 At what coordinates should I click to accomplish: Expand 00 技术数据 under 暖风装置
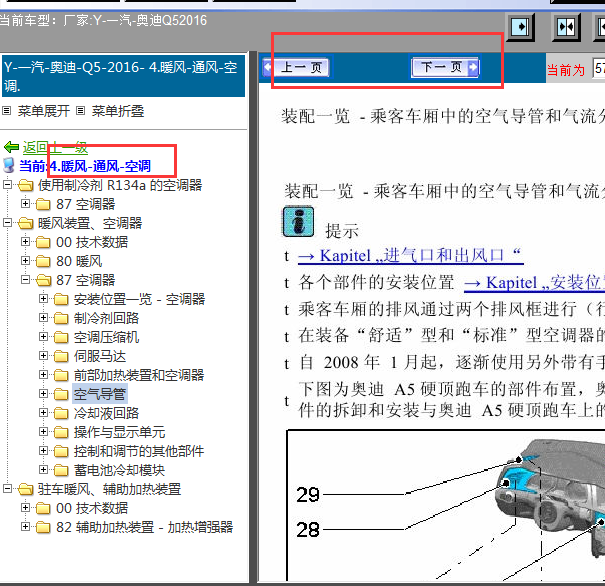25,241
